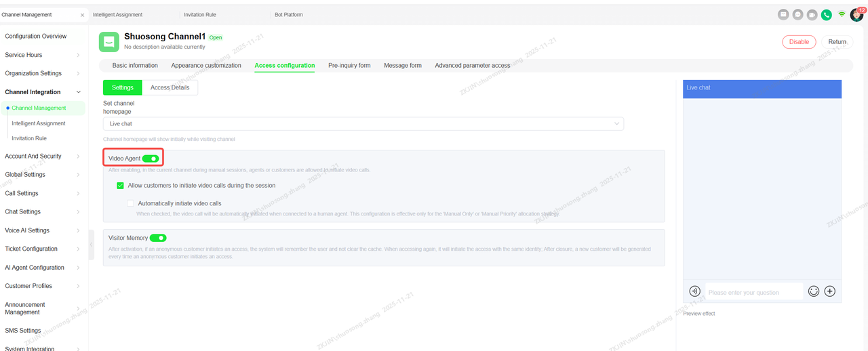Click the plus icon in chat preview
The image size is (868, 351).
point(829,291)
